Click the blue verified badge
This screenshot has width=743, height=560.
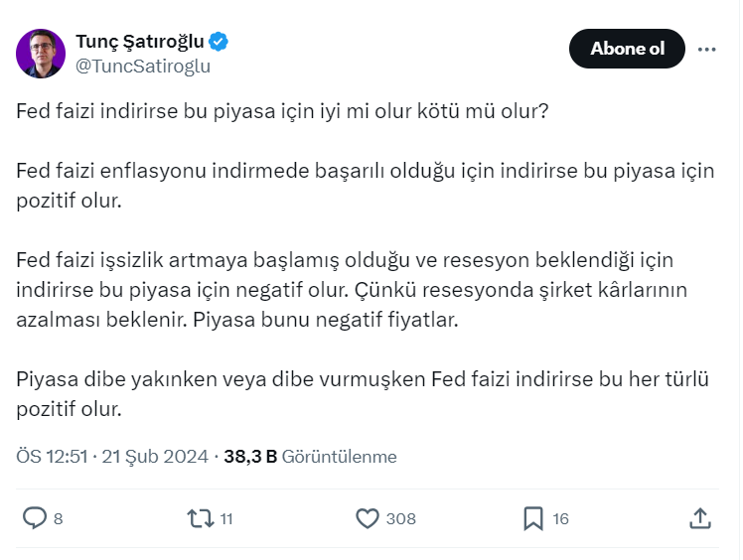pyautogui.click(x=220, y=42)
